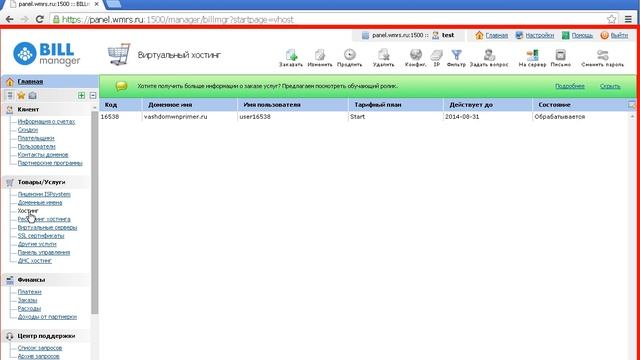The image size is (640, 360).
Task: Expand all sidebar sections with green plus
Action: [82, 96]
